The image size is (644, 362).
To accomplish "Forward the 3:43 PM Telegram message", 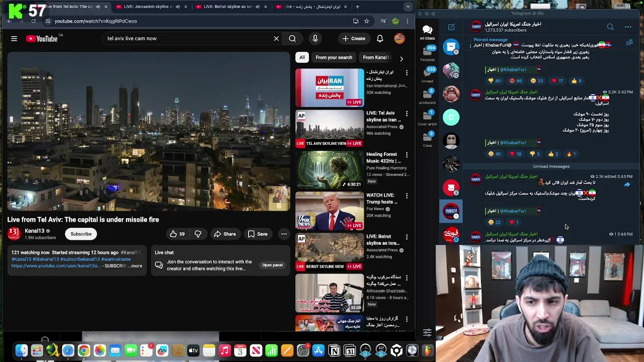I will click(627, 185).
